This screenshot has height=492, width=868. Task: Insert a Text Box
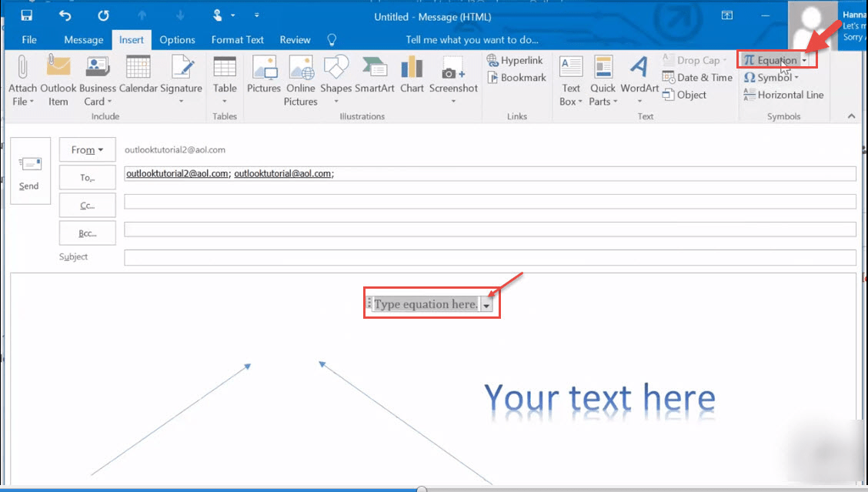571,81
